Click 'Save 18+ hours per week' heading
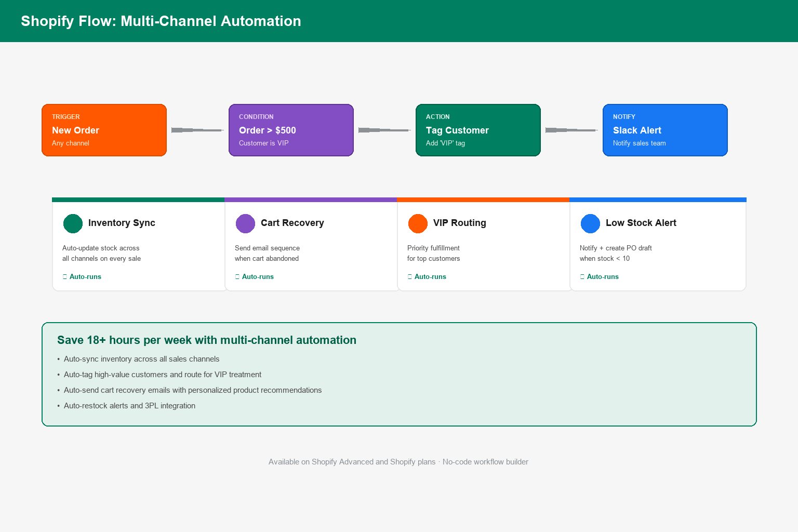Viewport: 798px width, 532px height. [x=207, y=340]
